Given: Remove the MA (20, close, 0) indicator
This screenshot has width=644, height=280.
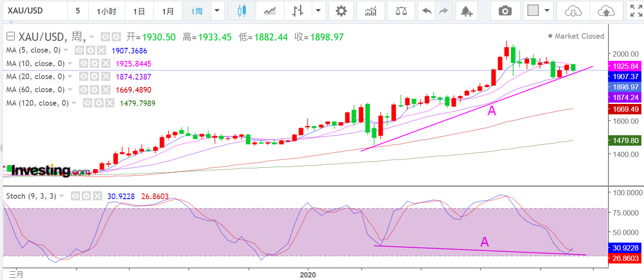Looking at the screenshot, I should tap(105, 77).
